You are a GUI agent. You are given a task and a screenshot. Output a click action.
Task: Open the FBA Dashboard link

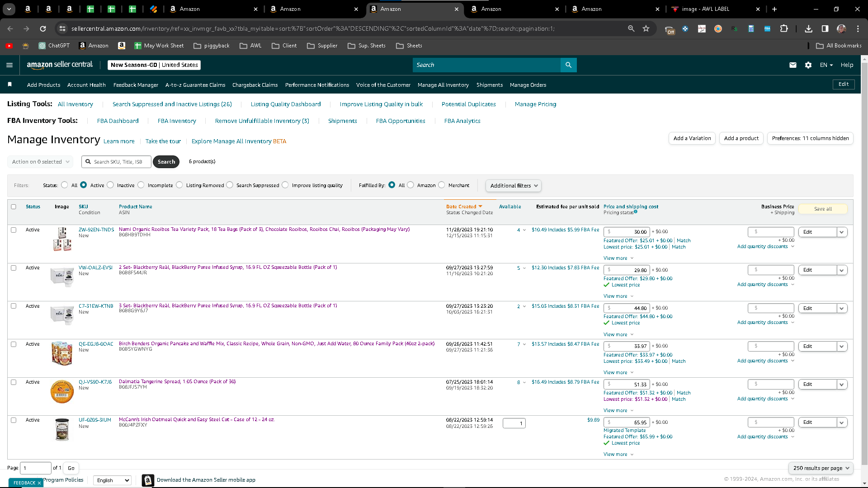point(118,121)
